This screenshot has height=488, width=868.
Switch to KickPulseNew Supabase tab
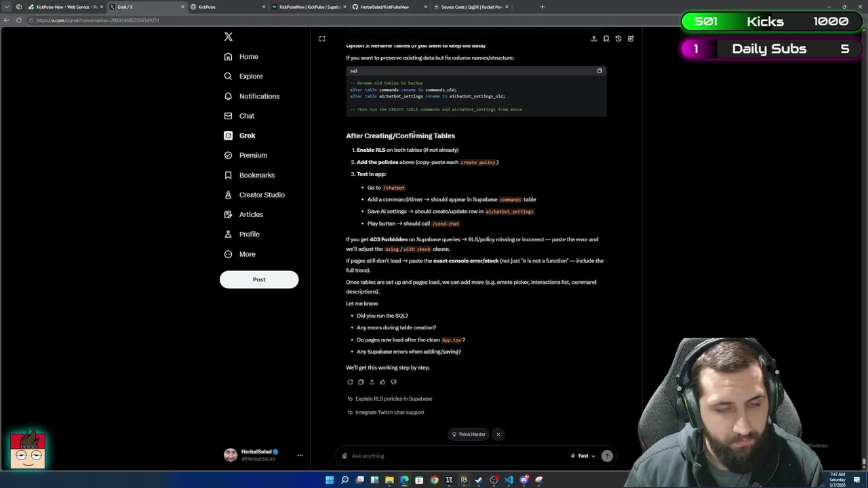coord(309,7)
